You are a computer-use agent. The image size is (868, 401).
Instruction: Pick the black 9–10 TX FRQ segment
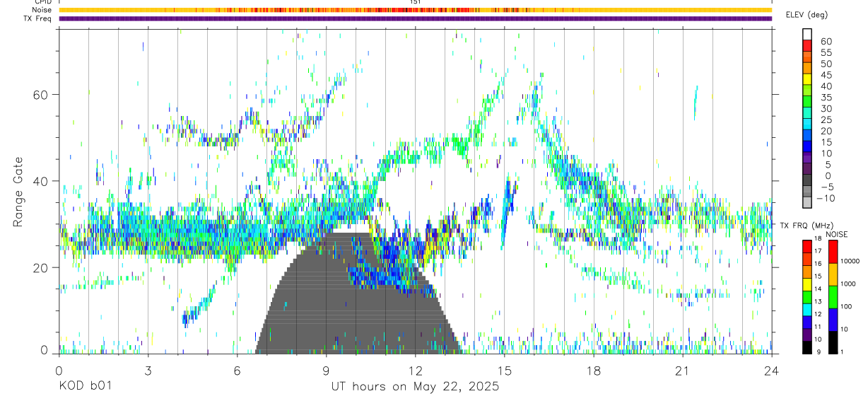(x=807, y=347)
